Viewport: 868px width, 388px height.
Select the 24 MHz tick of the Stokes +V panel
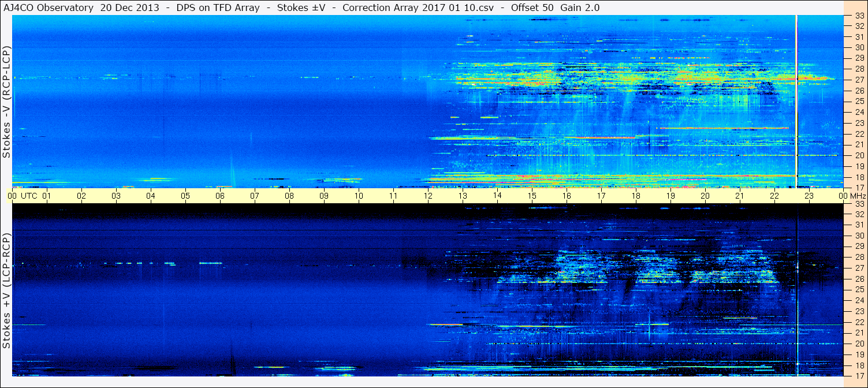[x=859, y=300]
